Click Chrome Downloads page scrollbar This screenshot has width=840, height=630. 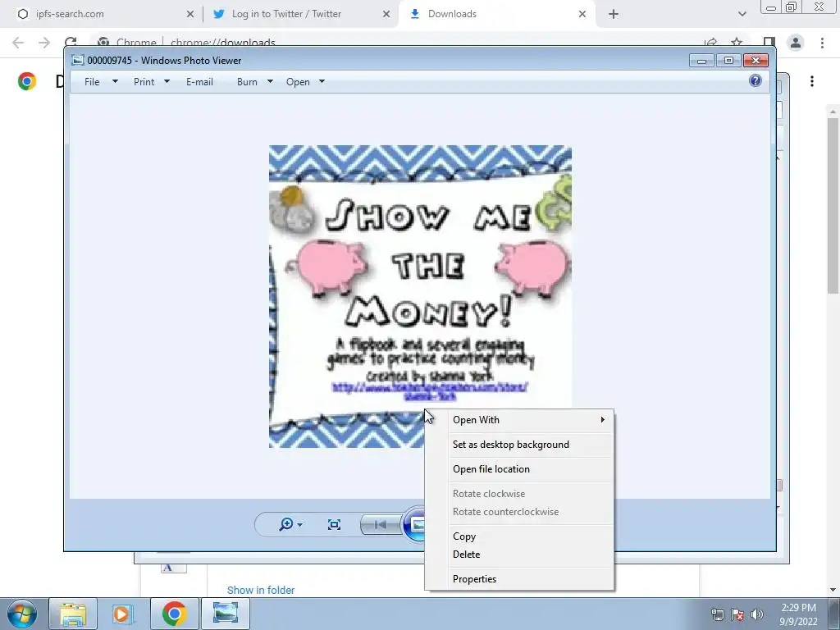point(833,206)
